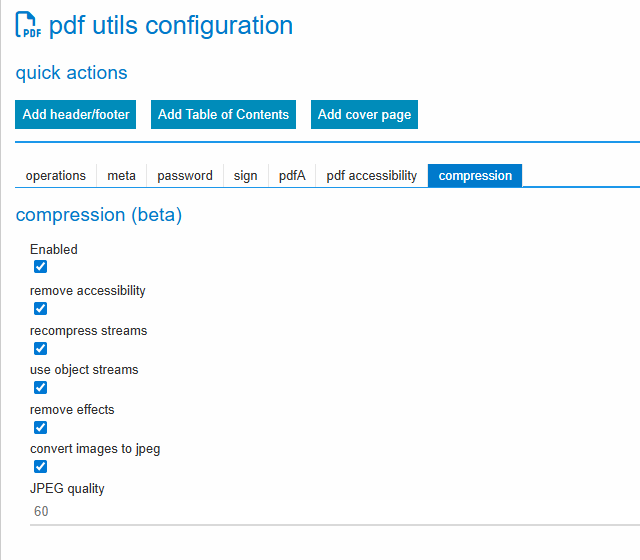Toggle use object streams checkbox
The image size is (640, 560).
click(41, 387)
